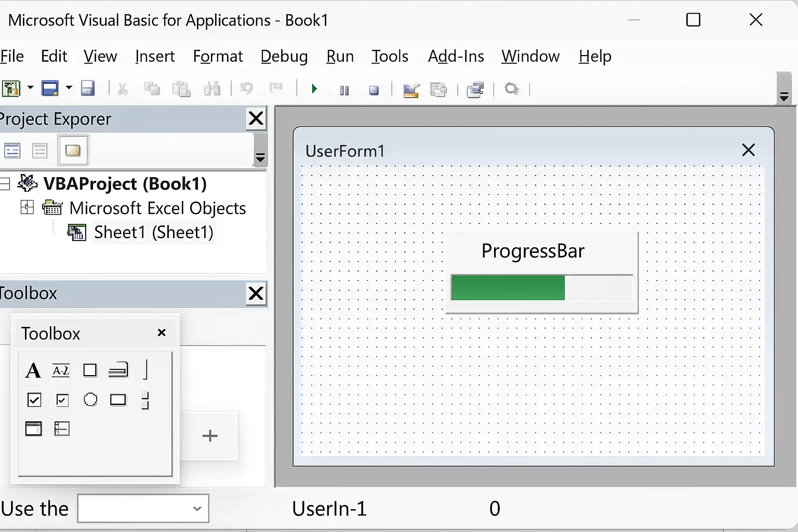Select the Label tool (letter A) in Toolbox
The height and width of the screenshot is (532, 798).
[33, 370]
